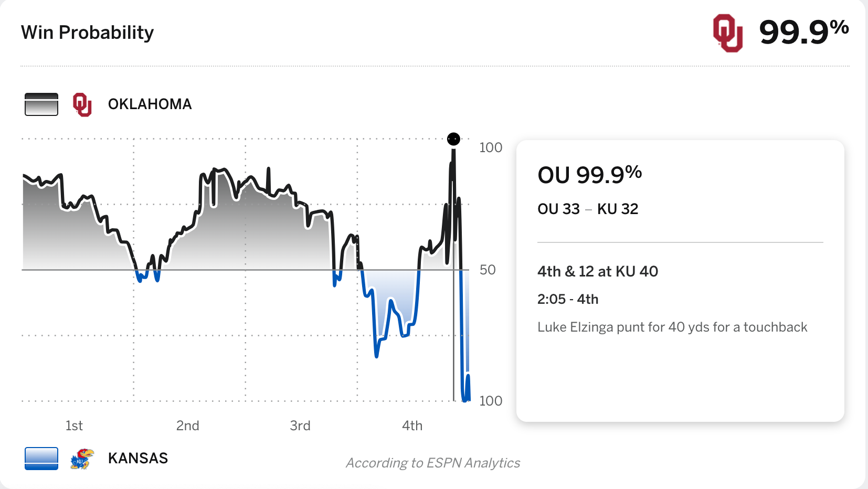This screenshot has height=489, width=868.
Task: Click the 3rd quarter axis label
Action: (300, 426)
